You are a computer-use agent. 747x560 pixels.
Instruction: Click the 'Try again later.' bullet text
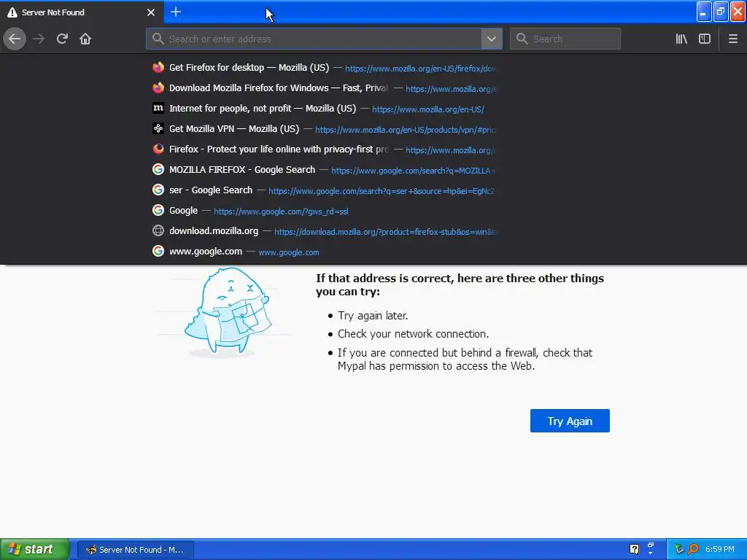[x=373, y=316]
